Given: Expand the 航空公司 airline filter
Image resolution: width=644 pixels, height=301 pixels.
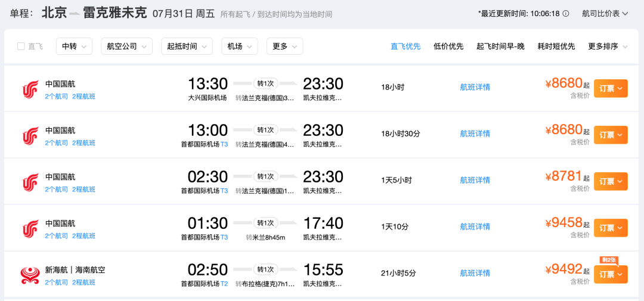Looking at the screenshot, I should pos(126,46).
